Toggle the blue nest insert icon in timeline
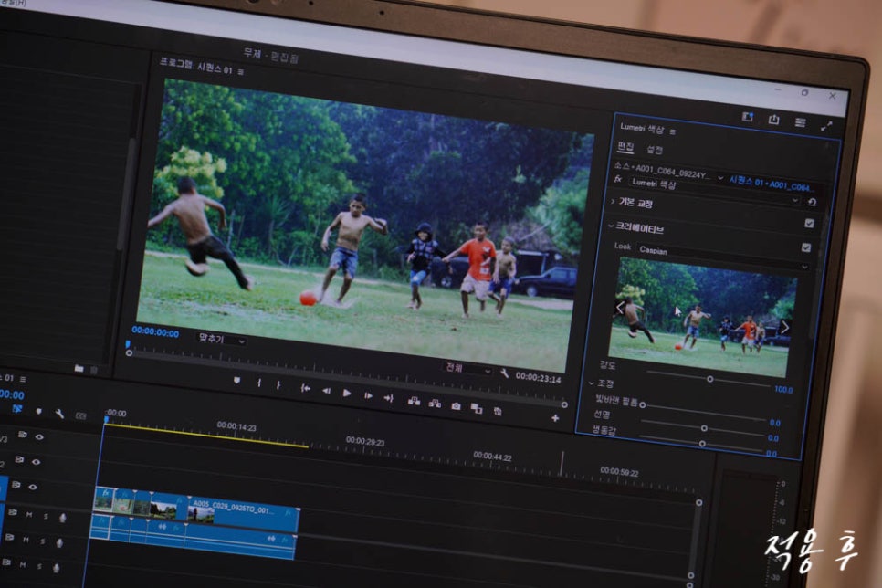This screenshot has height=588, width=882. (17, 410)
